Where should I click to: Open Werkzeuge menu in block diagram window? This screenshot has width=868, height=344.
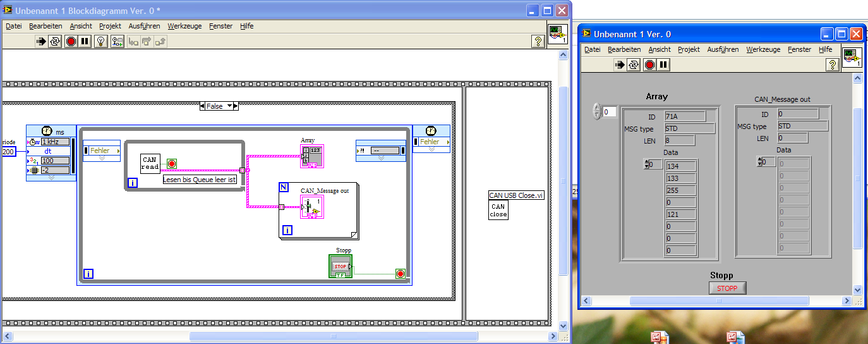(x=185, y=26)
